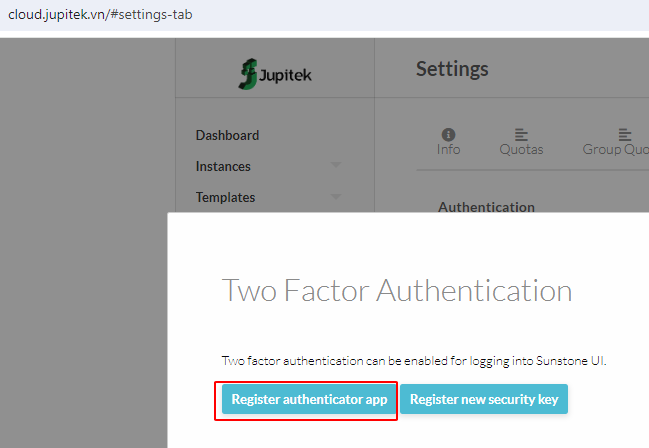This screenshot has width=649, height=448.
Task: Expand the Instances menu arrow
Action: tap(336, 165)
